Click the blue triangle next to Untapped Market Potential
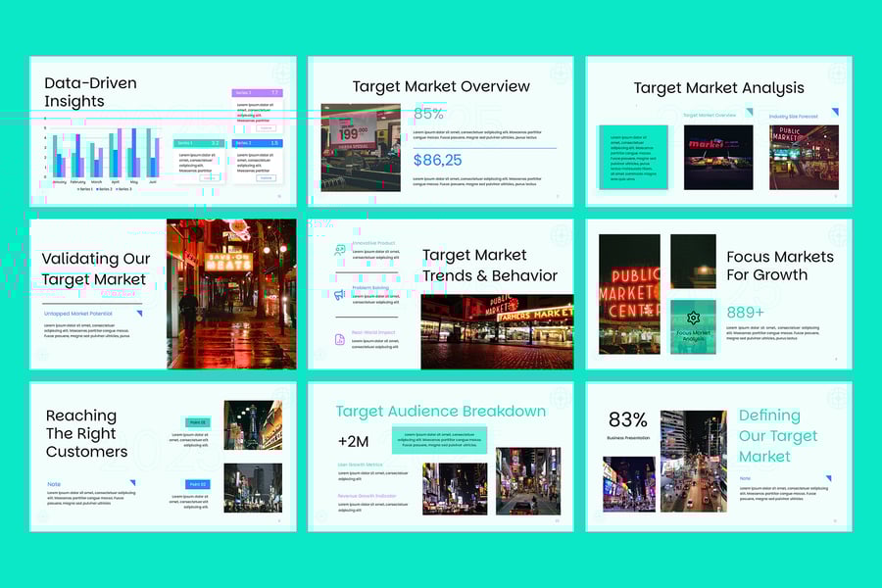Screen dimensions: 882x588 click(139, 314)
